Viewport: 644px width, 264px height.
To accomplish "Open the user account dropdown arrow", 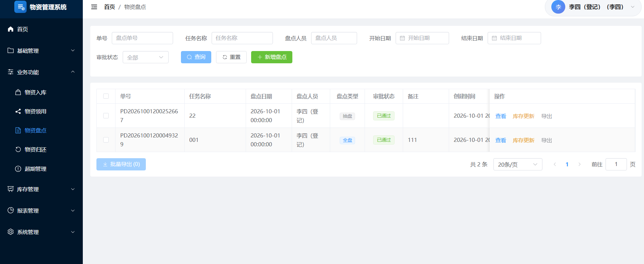I will [x=633, y=7].
